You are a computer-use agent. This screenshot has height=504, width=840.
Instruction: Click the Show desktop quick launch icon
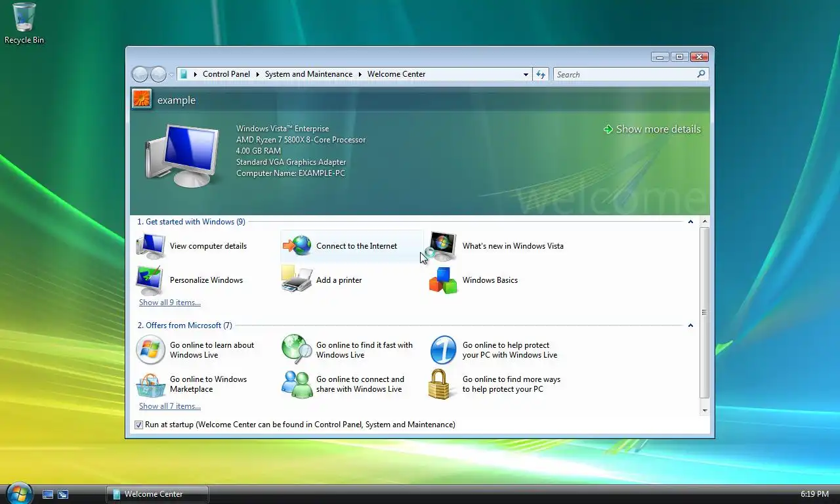click(48, 494)
